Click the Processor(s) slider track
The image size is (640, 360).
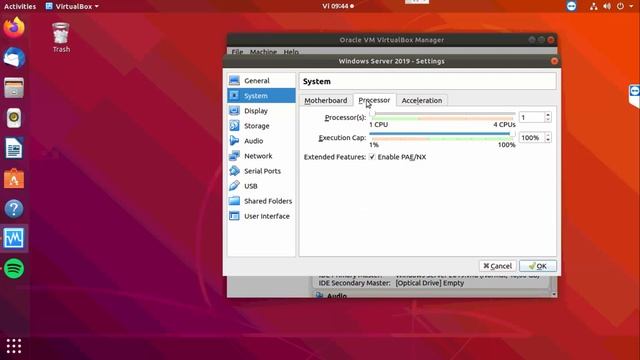pyautogui.click(x=442, y=114)
